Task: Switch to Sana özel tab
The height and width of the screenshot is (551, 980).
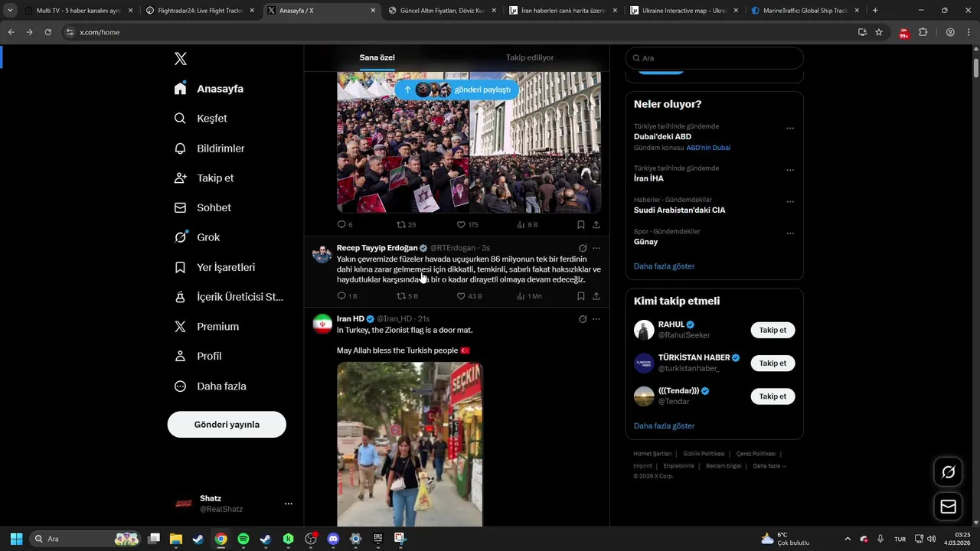Action: pos(377,58)
